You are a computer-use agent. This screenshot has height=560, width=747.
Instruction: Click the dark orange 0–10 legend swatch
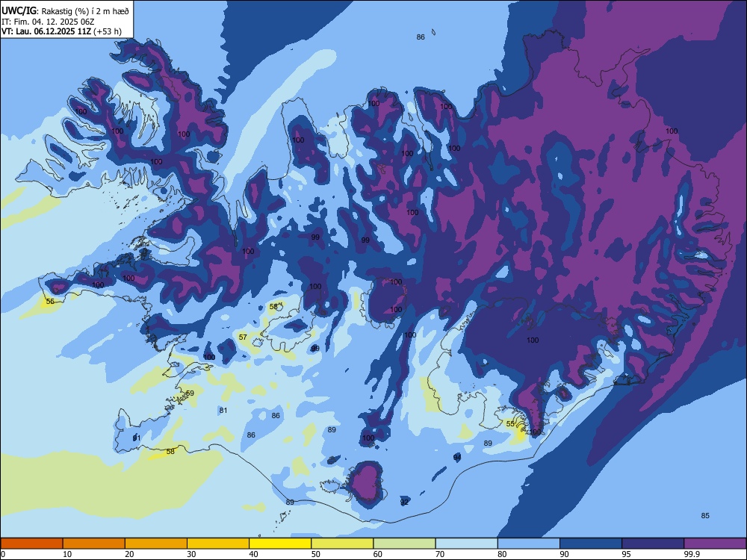pos(32,544)
